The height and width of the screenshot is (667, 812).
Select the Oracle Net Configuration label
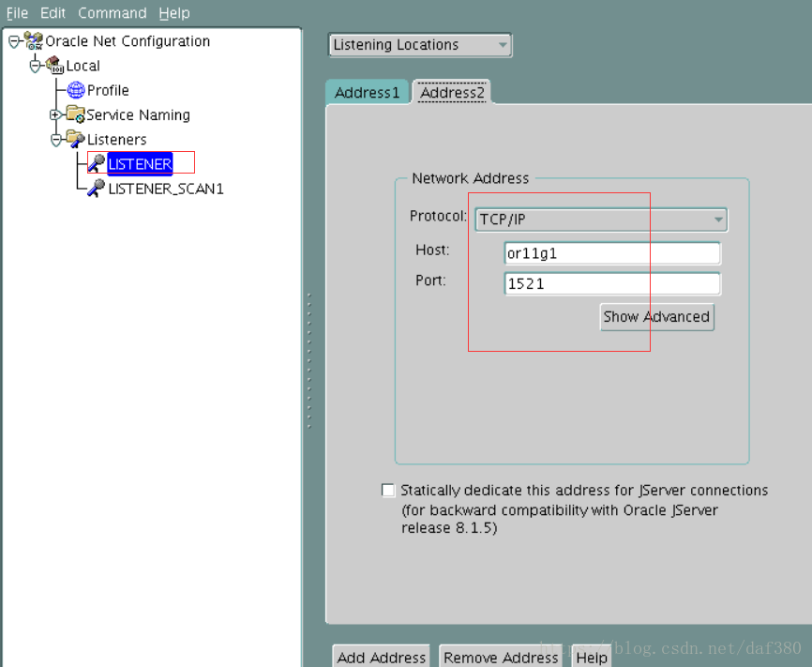(x=128, y=41)
